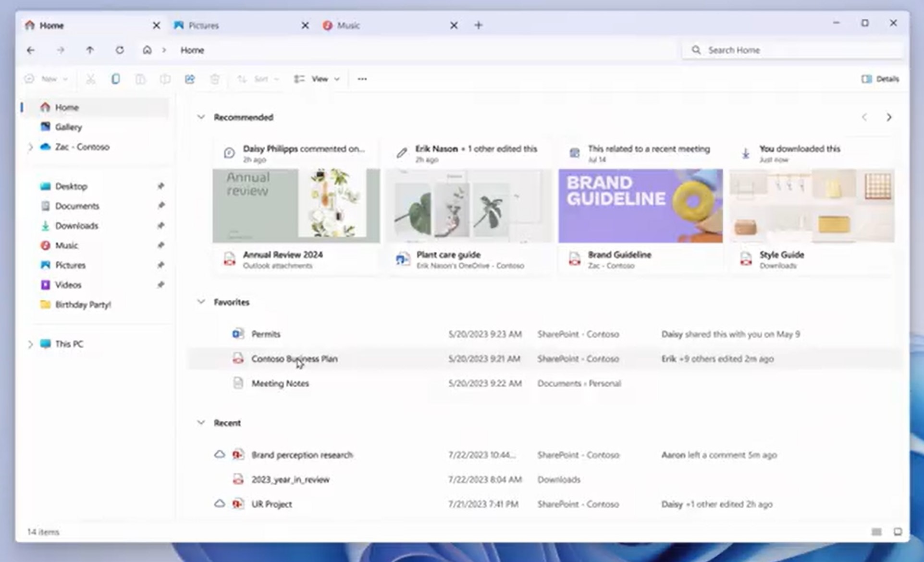
Task: Click cloud status icon beside UR Project
Action: (220, 503)
